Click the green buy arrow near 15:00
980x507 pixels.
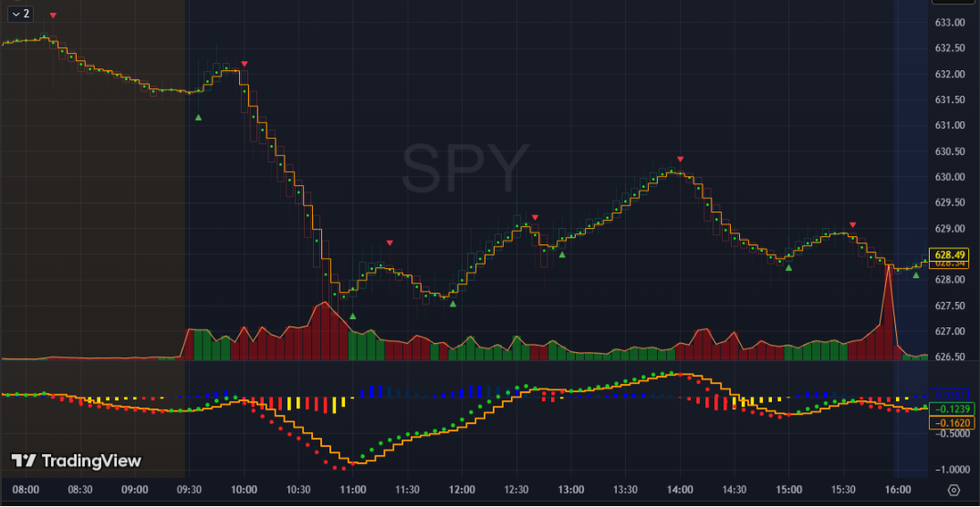pyautogui.click(x=789, y=267)
